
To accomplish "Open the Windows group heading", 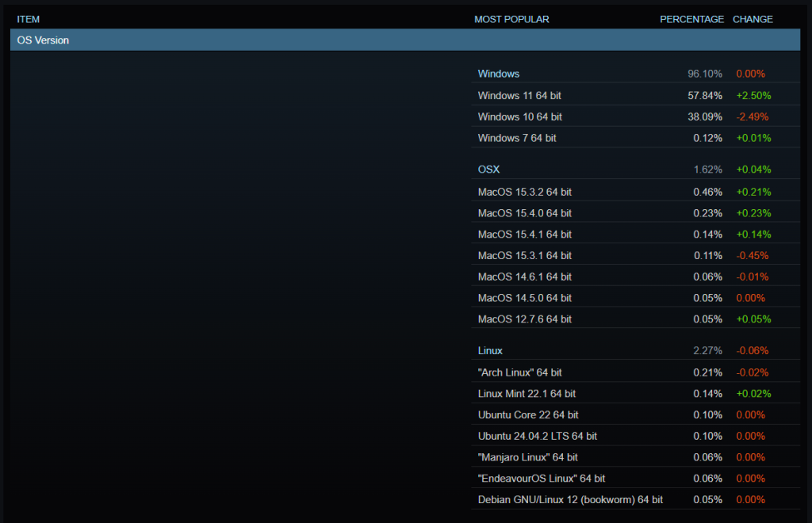I will point(498,74).
